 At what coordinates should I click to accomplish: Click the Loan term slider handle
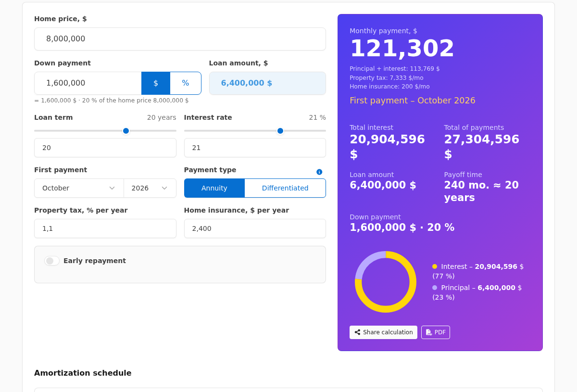click(x=126, y=131)
